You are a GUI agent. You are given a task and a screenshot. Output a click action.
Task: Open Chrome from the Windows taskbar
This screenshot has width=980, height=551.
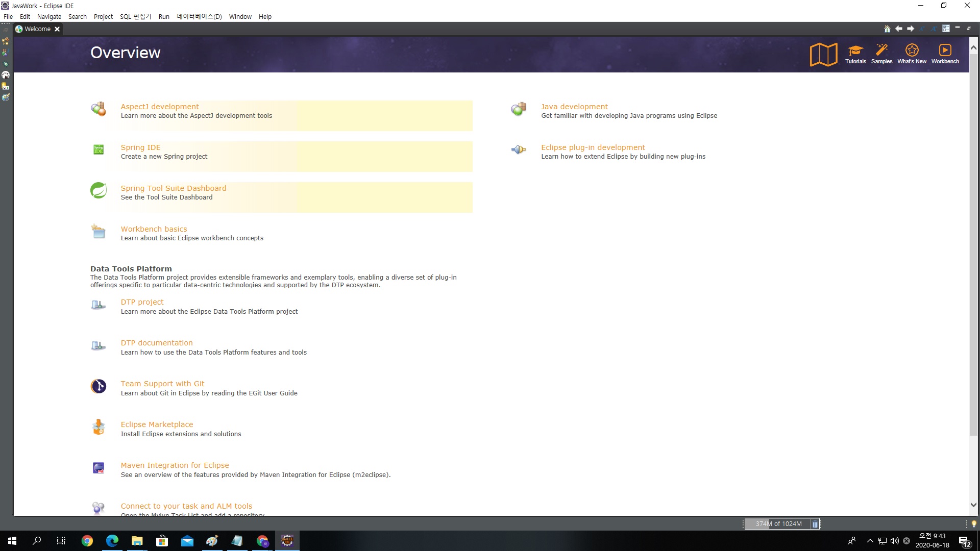coord(87,541)
